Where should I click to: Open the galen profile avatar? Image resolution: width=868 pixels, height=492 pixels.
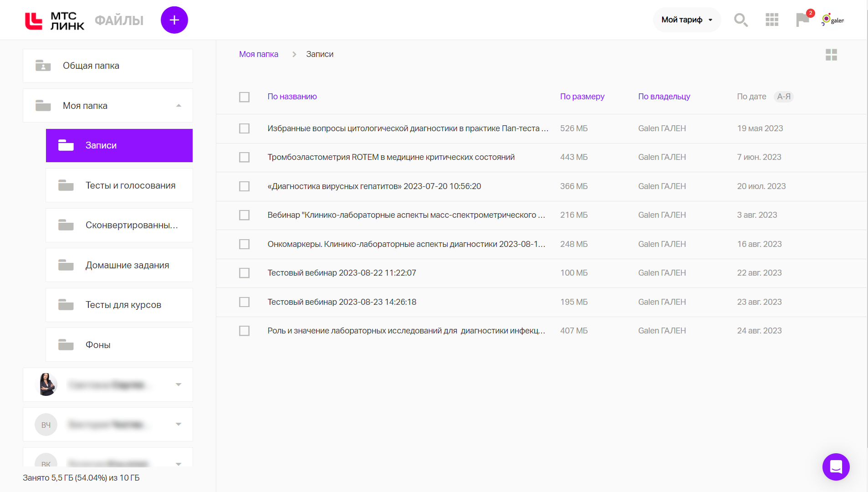(x=832, y=20)
